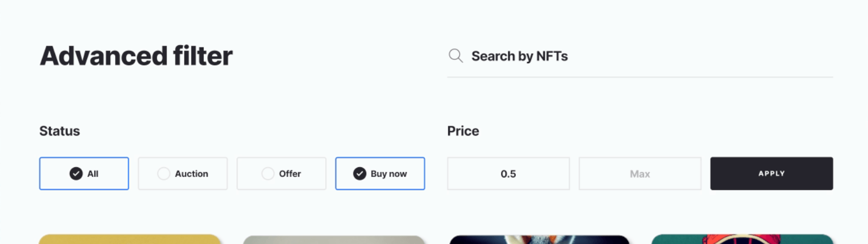Open the dark blue NFT card thumbnail
Image resolution: width=868 pixels, height=244 pixels.
539,240
